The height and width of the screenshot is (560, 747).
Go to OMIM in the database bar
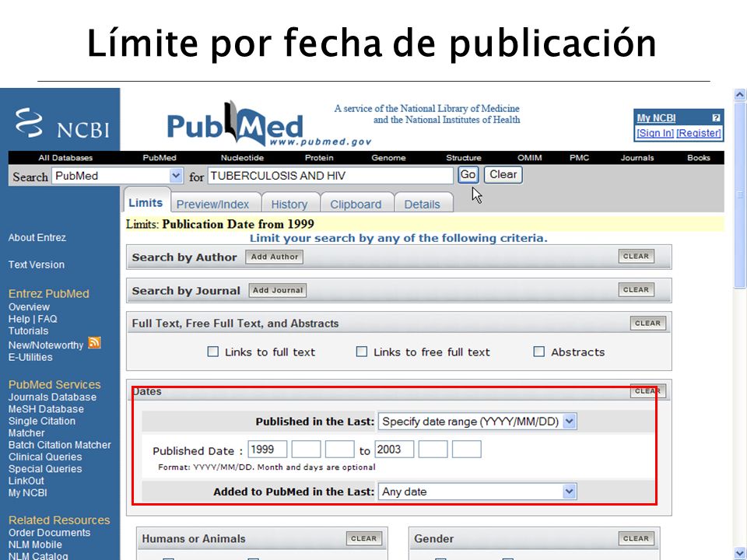[x=530, y=158]
